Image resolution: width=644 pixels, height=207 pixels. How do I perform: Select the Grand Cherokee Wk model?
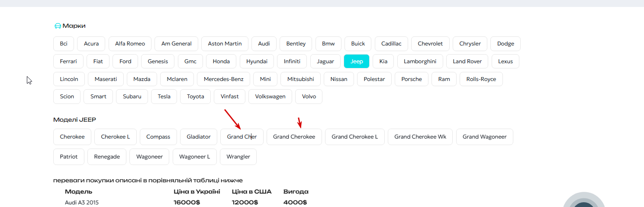420,137
